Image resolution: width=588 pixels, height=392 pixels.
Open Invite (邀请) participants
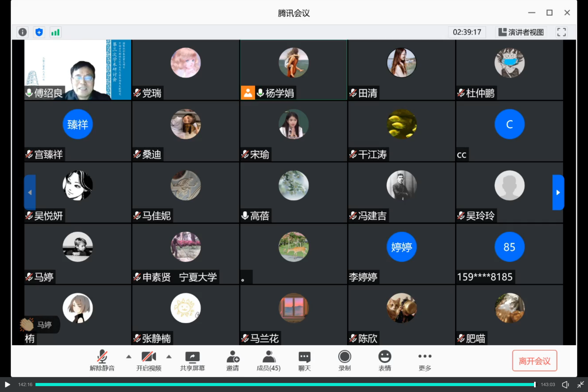tap(232, 360)
